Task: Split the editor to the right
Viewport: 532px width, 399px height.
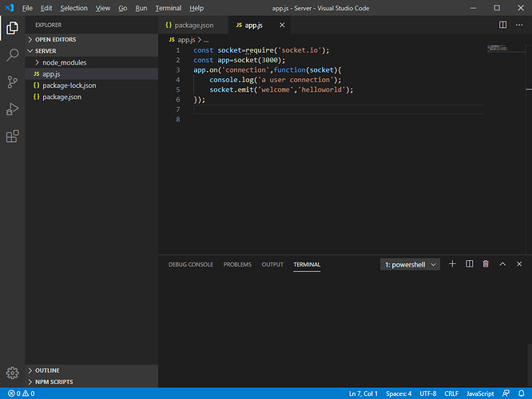Action: coord(502,25)
